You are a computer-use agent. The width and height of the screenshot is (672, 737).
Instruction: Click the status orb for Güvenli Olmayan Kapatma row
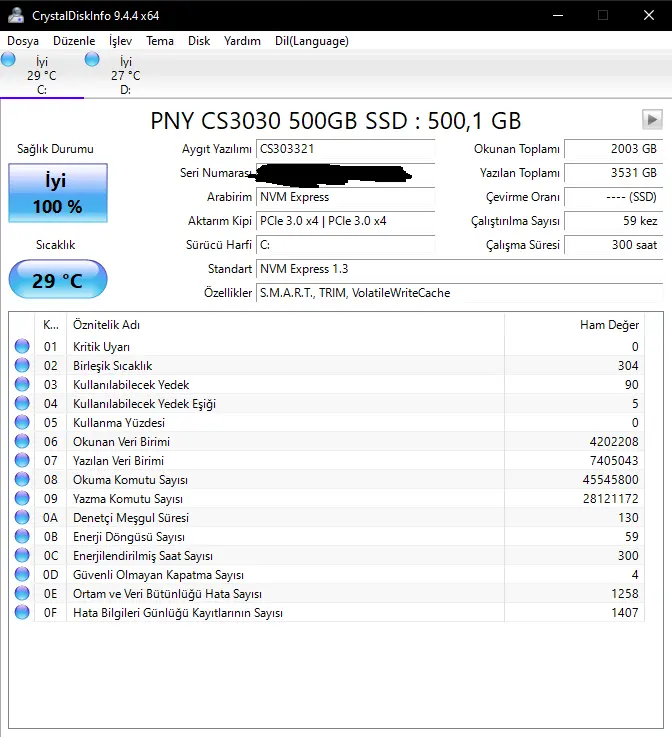tap(22, 574)
